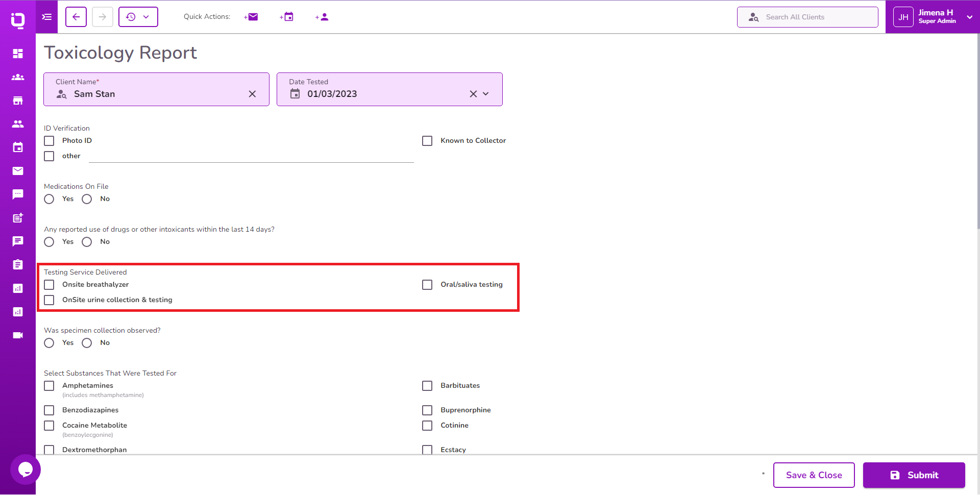
Task: Toggle the sidebar menu expander
Action: click(x=47, y=17)
